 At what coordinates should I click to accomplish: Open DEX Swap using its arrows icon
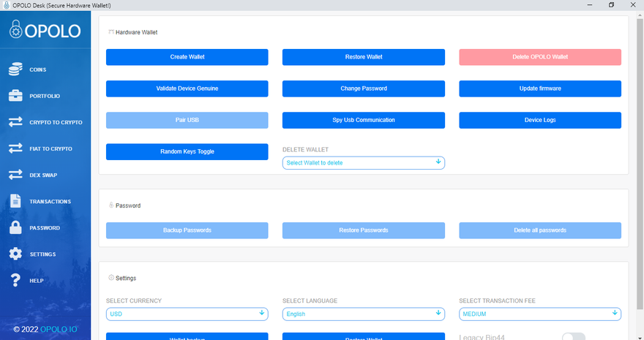(15, 175)
